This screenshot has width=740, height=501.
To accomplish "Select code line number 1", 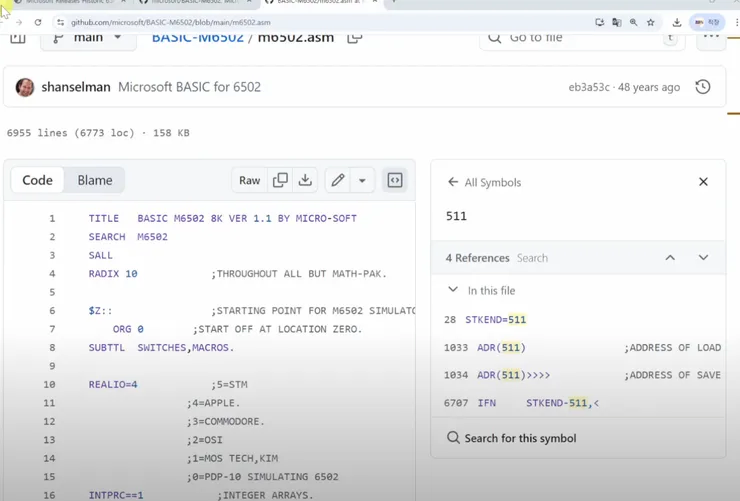I will click(52, 218).
